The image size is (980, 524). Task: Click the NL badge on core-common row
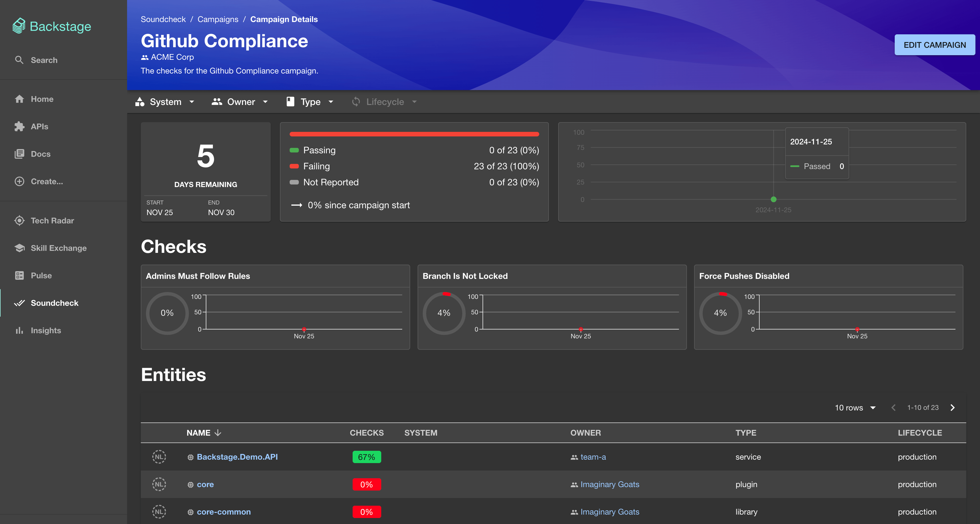[x=159, y=511]
